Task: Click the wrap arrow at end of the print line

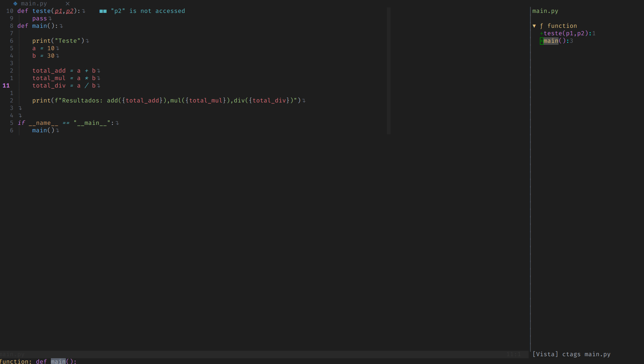Action: point(304,100)
